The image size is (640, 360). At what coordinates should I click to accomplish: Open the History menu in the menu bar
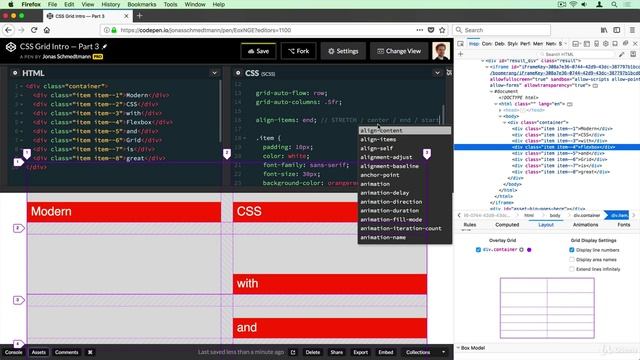(x=111, y=4)
